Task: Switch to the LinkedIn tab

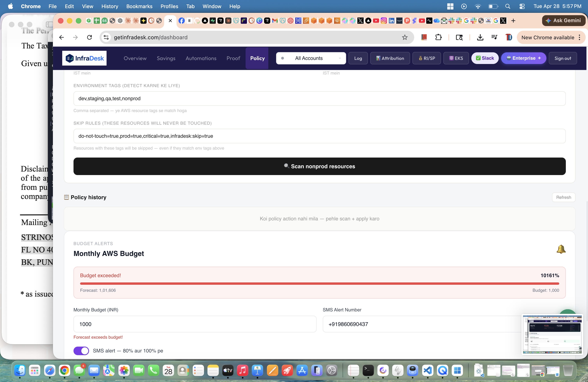Action: point(392,21)
